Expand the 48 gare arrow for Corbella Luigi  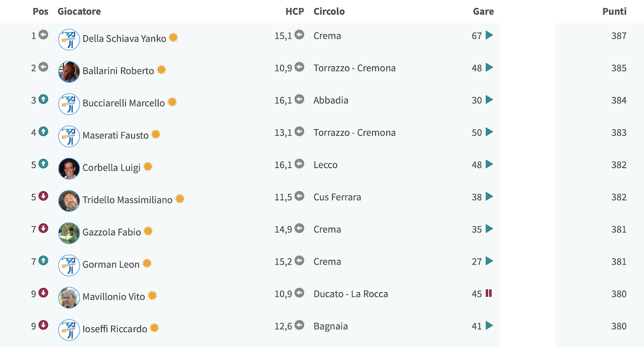(x=489, y=164)
